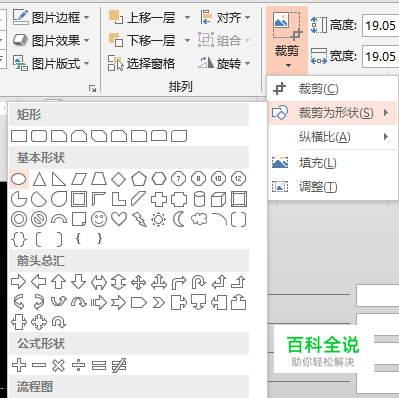The image size is (399, 398).
Task: Select the oval shape in basic shapes
Action: click(19, 179)
